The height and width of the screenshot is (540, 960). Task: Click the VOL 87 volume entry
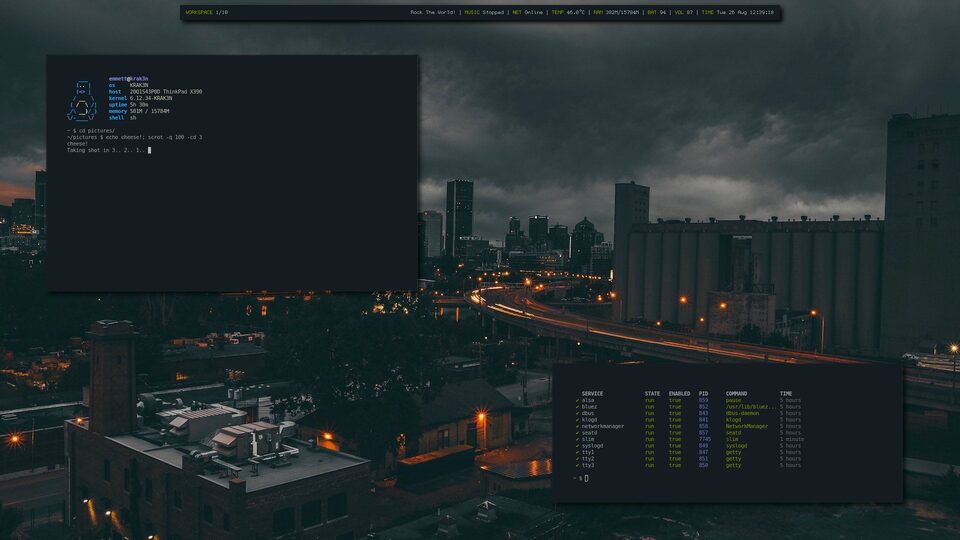click(684, 12)
